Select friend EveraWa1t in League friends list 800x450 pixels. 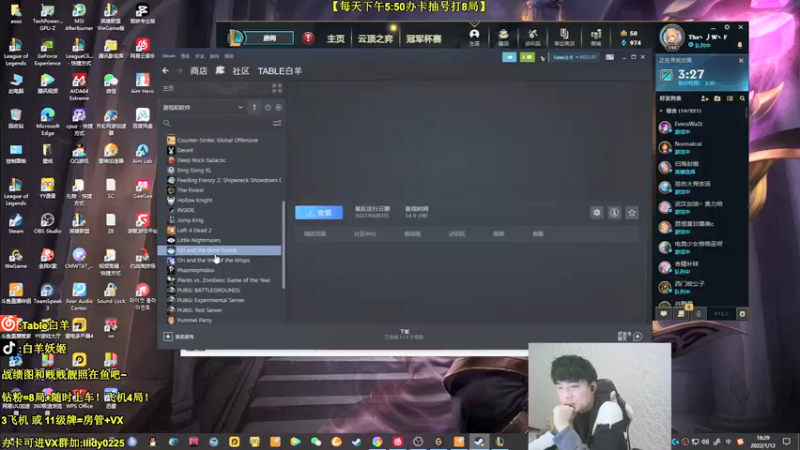(702, 127)
